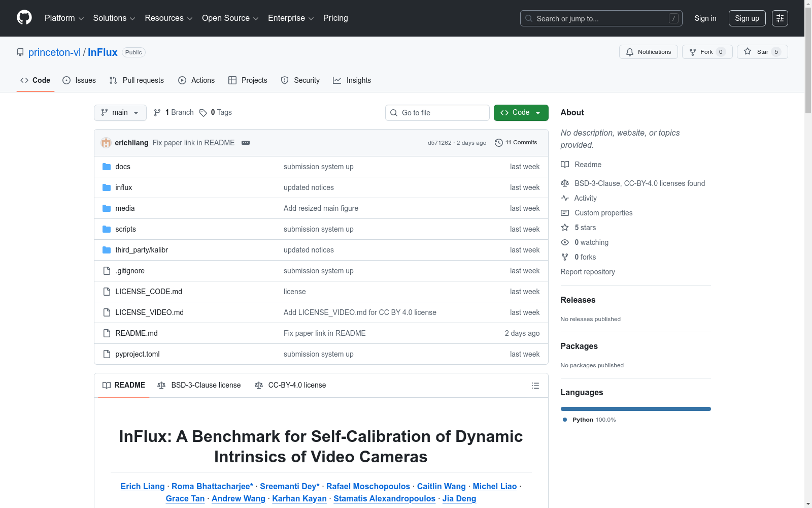View the 5 stars stargazers link
The image size is (812, 508).
[x=578, y=228]
